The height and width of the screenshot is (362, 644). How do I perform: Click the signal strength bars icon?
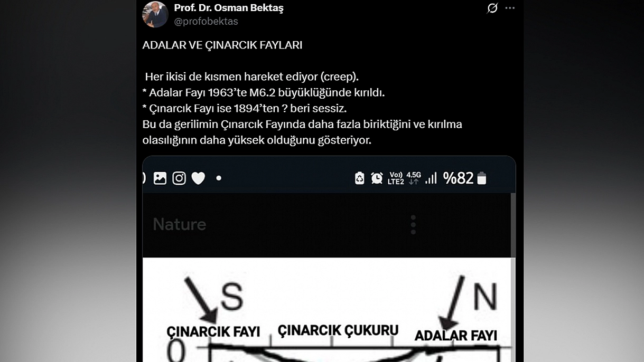coord(431,178)
